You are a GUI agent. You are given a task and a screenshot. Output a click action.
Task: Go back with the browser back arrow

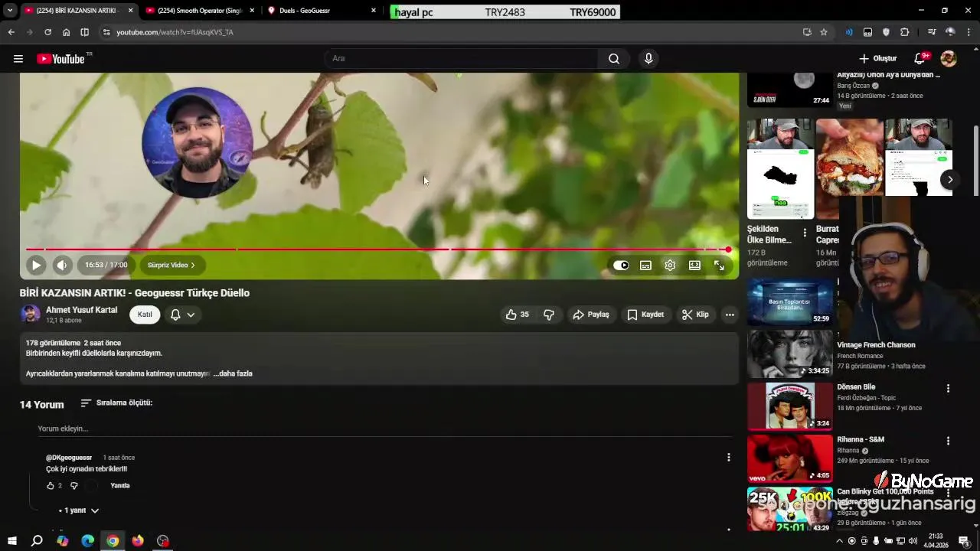pyautogui.click(x=11, y=32)
